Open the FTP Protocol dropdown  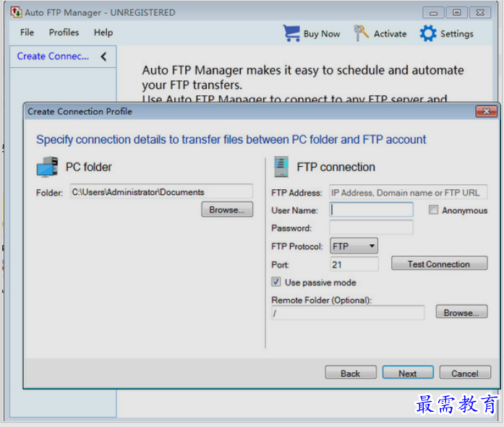pyautogui.click(x=354, y=246)
